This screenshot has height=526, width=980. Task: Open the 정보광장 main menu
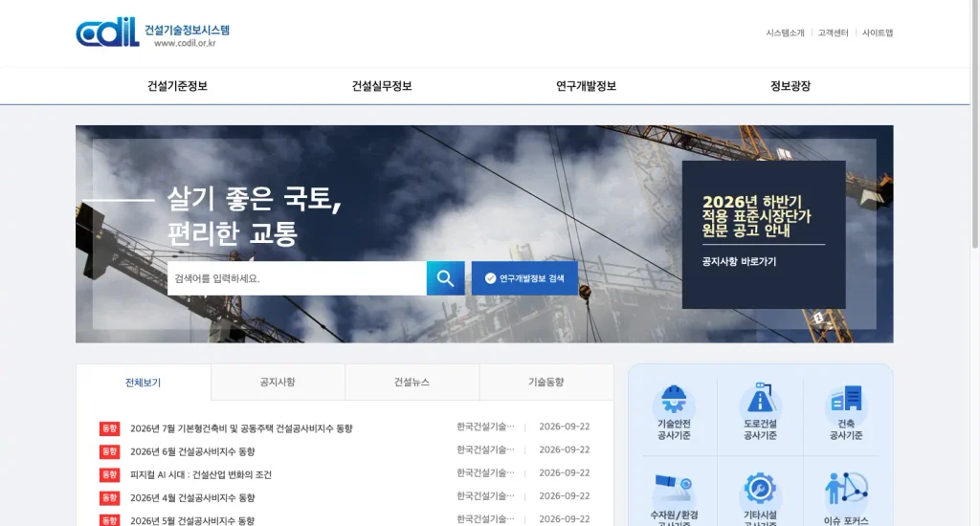pos(790,86)
